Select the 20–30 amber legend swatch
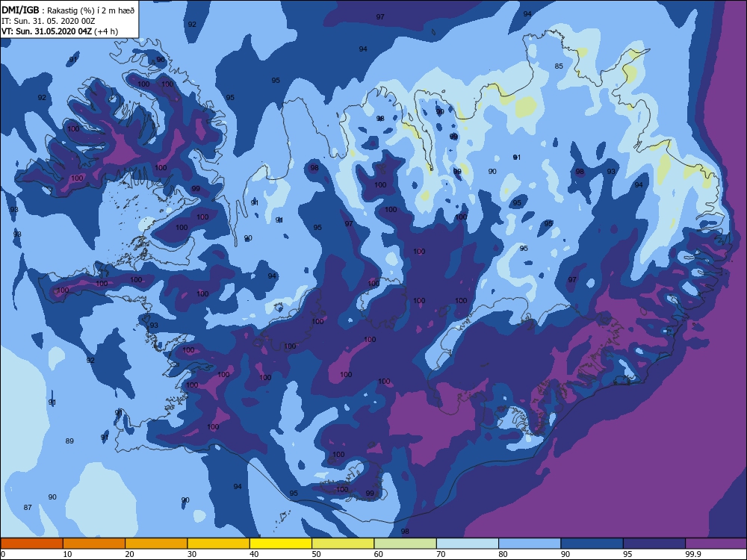The image size is (747, 560). 156,544
